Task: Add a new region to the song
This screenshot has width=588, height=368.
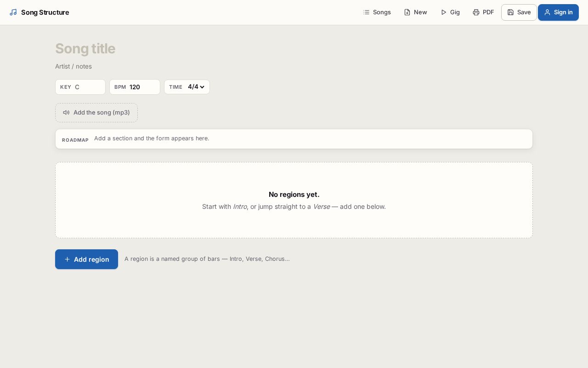Action: [86, 259]
